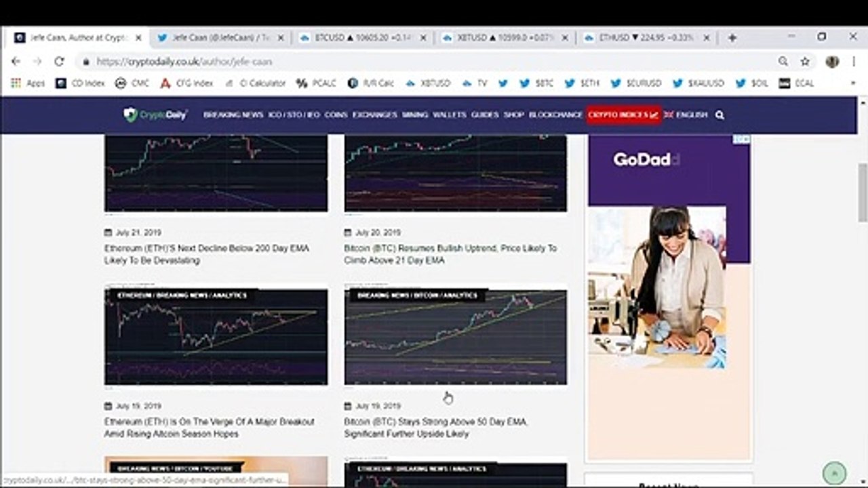Open Apps grid in bookmarks bar

(x=28, y=83)
